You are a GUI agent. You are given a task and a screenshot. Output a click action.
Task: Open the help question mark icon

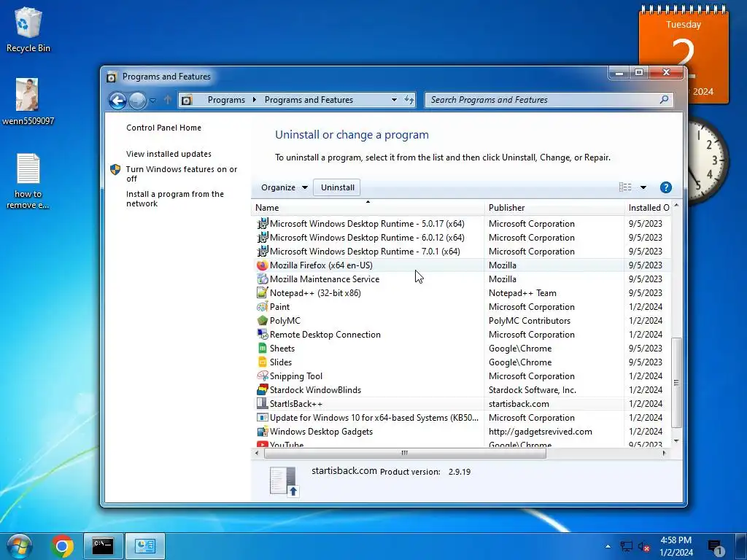(x=665, y=187)
